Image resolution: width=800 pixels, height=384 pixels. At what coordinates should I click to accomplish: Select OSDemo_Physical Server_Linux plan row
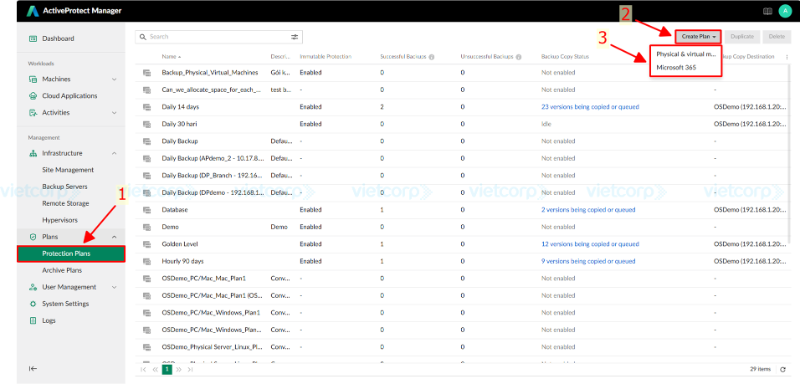coord(462,347)
